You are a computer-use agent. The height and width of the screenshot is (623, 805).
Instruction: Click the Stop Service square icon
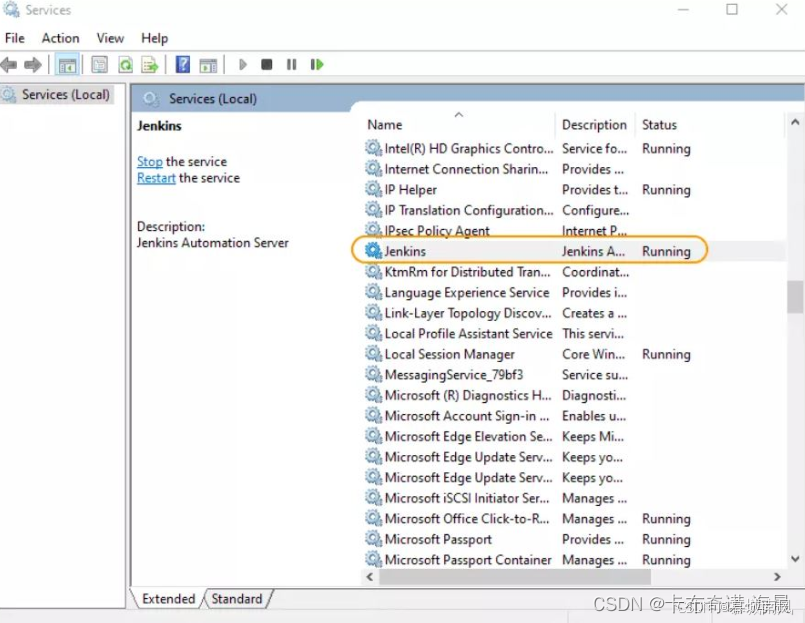[x=266, y=65]
